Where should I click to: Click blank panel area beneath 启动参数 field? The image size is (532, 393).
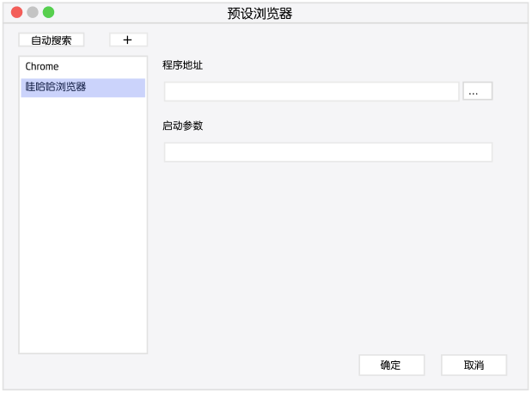coord(328,255)
